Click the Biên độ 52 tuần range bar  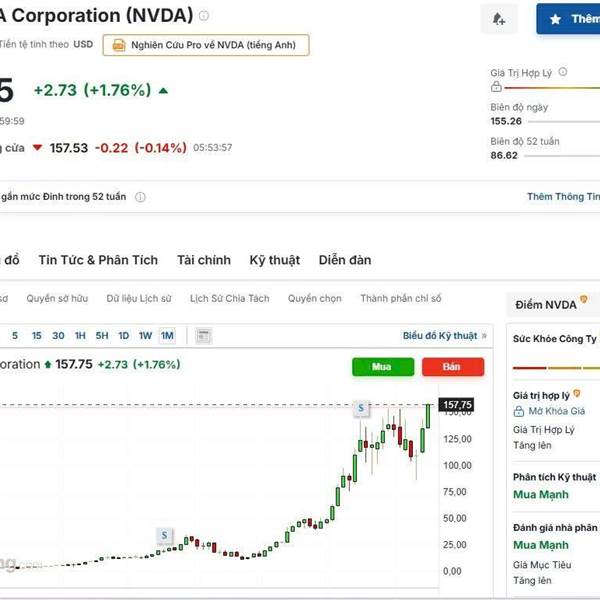pos(562,156)
